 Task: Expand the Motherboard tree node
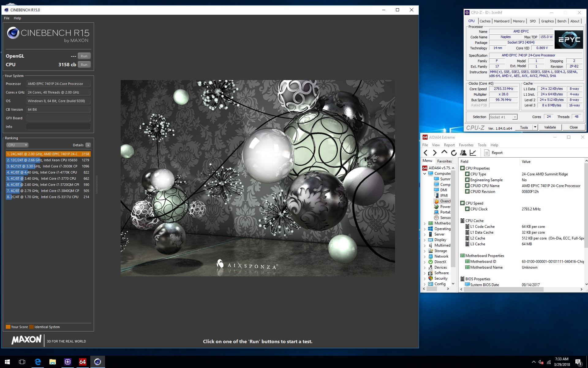425,223
